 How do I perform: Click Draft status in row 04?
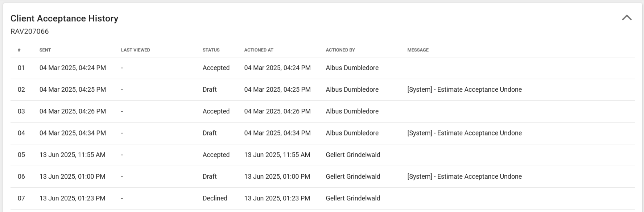[x=210, y=133]
